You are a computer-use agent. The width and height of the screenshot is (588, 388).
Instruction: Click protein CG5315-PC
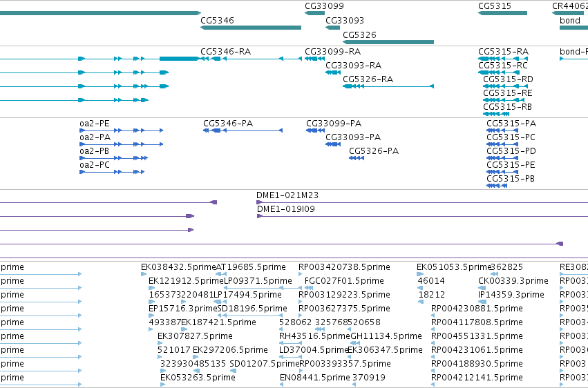[x=502, y=144]
